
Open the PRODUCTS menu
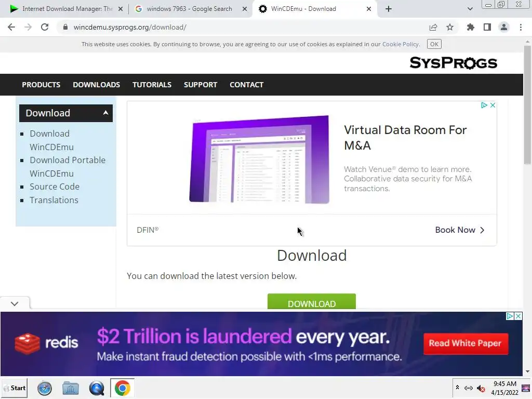pyautogui.click(x=41, y=85)
